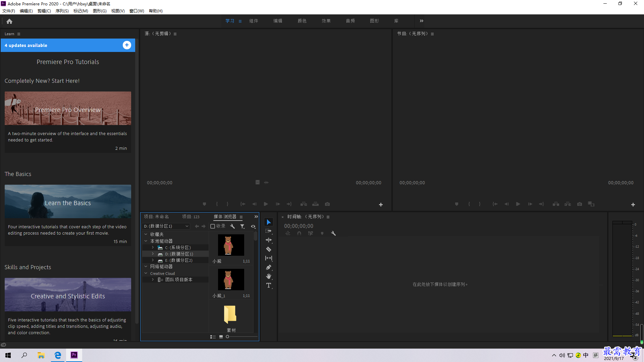644x362 pixels.
Task: Collapse the 网络驱动器 network drives node
Action: tap(146, 266)
